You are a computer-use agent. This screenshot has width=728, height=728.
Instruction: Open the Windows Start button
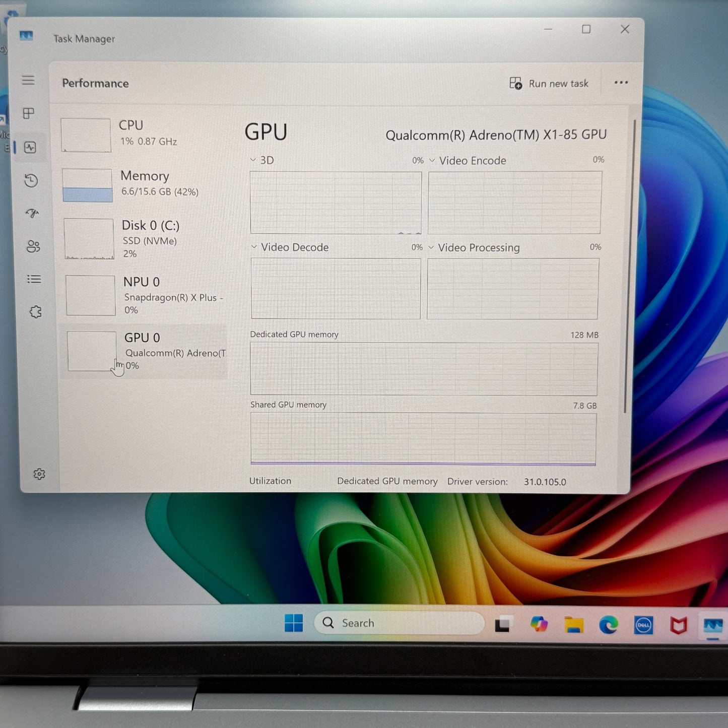pyautogui.click(x=294, y=623)
